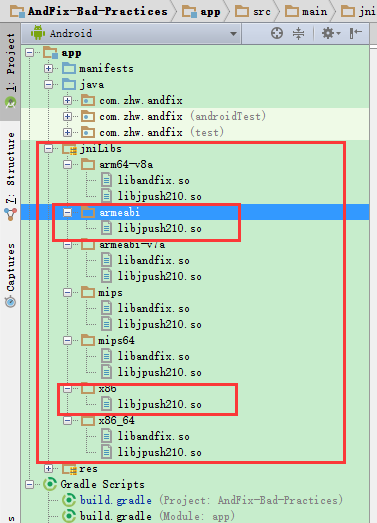377x523 pixels.
Task: Open build.gradle (Project: AndFix-Bad-Practices)
Action: point(211,500)
